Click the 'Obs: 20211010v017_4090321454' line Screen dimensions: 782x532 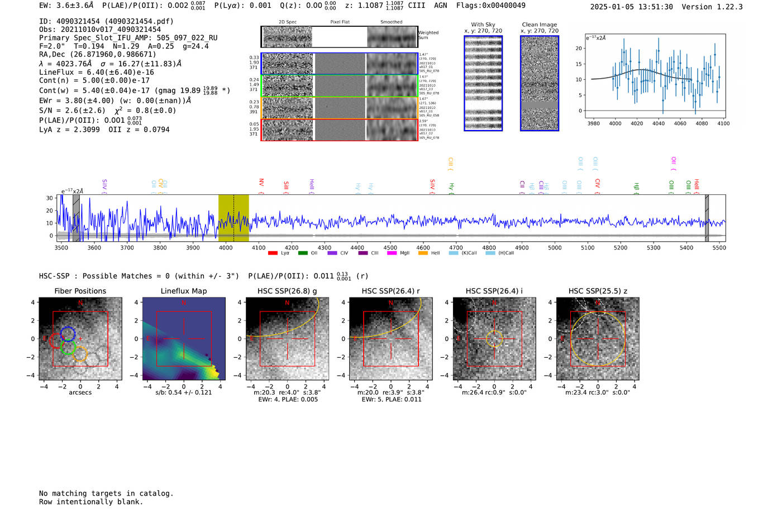(x=100, y=30)
